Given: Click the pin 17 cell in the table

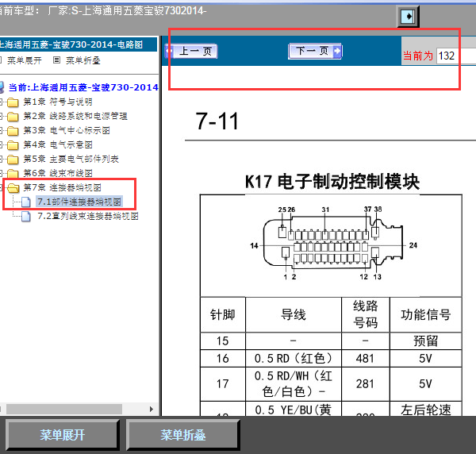Looking at the screenshot, I should coord(223,384).
